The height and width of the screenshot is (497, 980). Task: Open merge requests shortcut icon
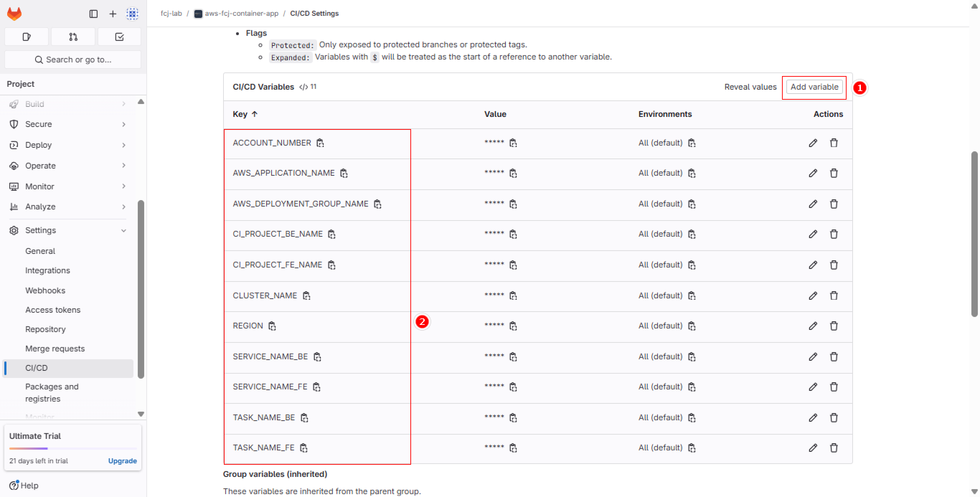(73, 37)
